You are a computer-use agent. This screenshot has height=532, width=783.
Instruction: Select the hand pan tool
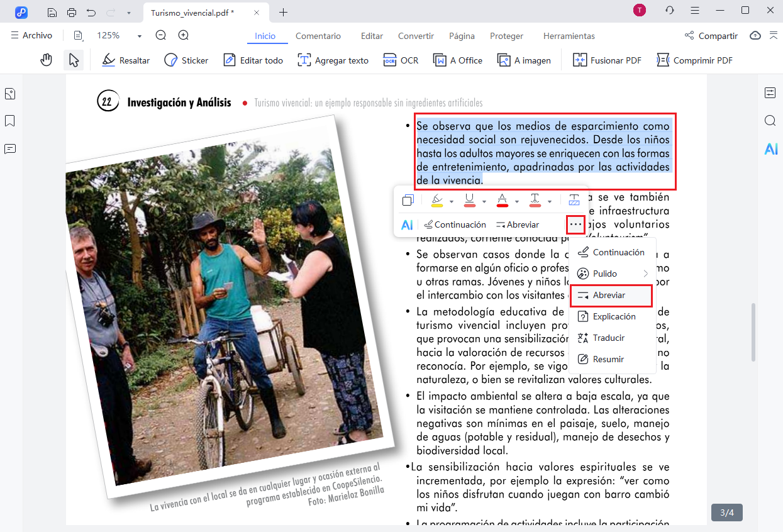pyautogui.click(x=46, y=60)
